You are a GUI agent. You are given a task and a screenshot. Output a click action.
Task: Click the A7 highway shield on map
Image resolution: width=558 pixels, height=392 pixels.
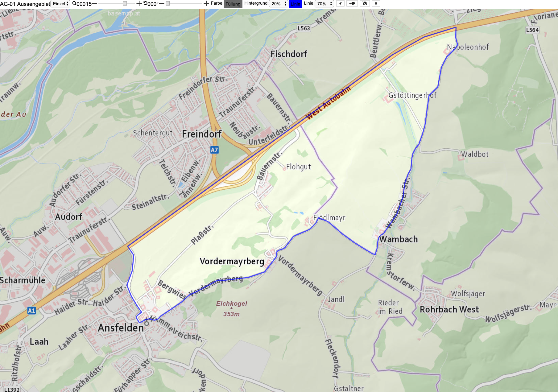[x=214, y=150]
